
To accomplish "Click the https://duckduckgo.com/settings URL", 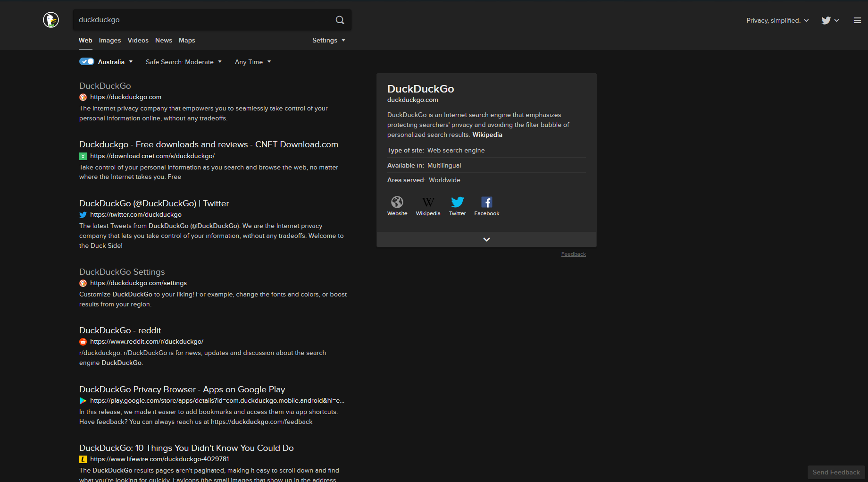I will click(x=139, y=283).
